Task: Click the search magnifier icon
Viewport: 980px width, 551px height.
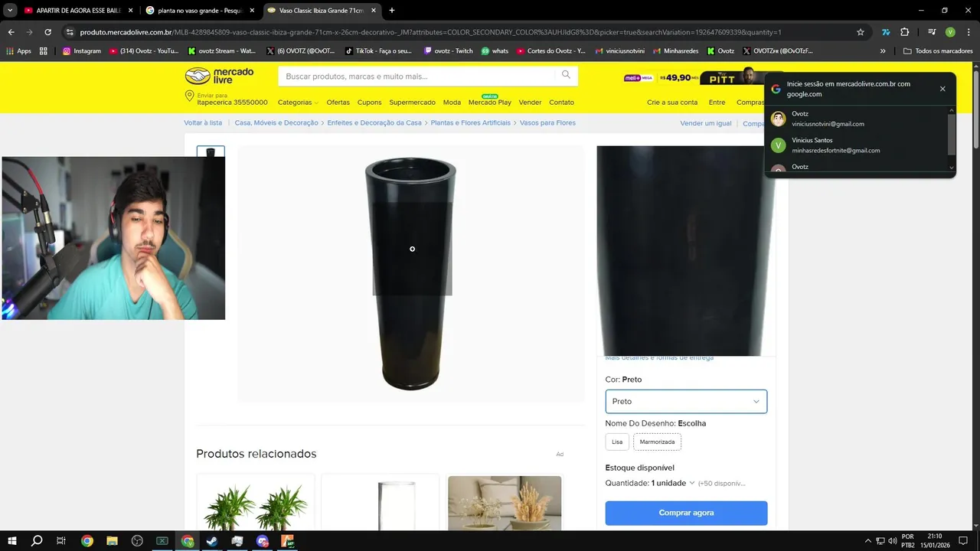Action: click(566, 75)
